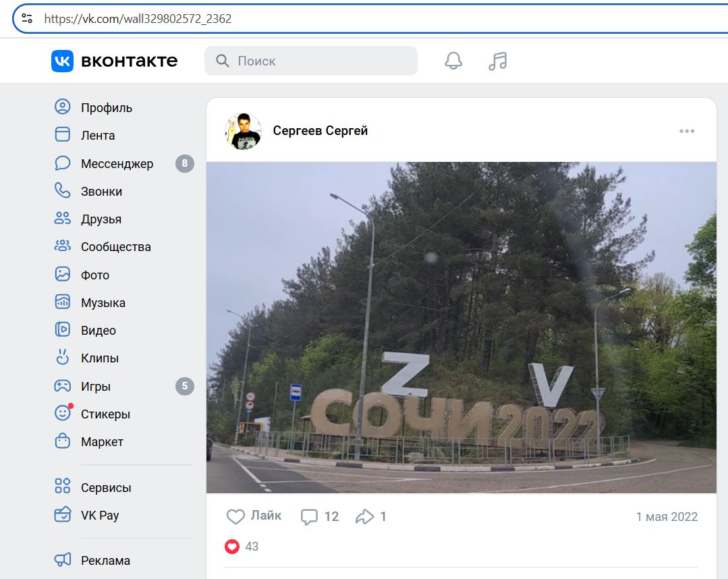Image resolution: width=728 pixels, height=579 pixels.
Task: Click the post date 1 мая 2022
Action: tap(667, 517)
